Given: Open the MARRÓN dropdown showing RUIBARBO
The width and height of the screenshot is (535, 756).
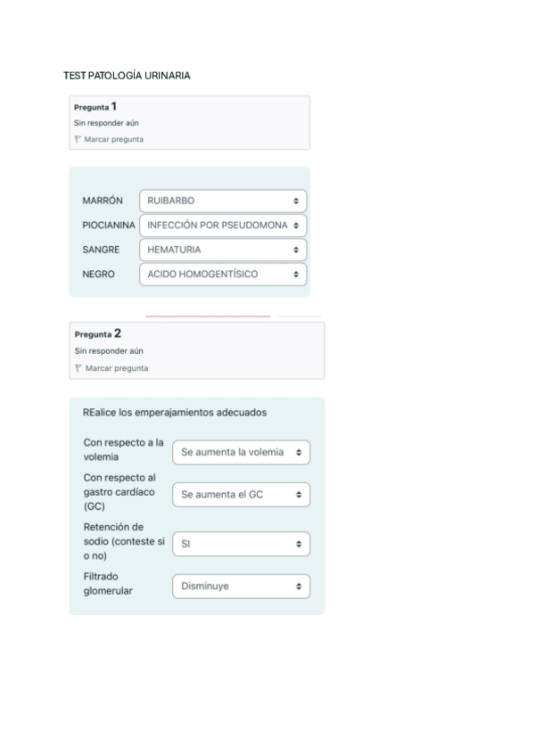Looking at the screenshot, I should point(223,201).
